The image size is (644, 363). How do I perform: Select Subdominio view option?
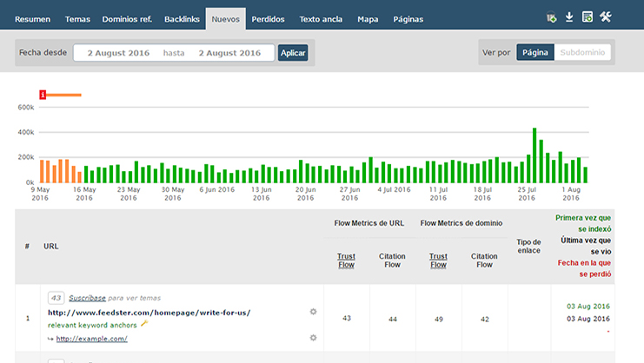click(582, 52)
